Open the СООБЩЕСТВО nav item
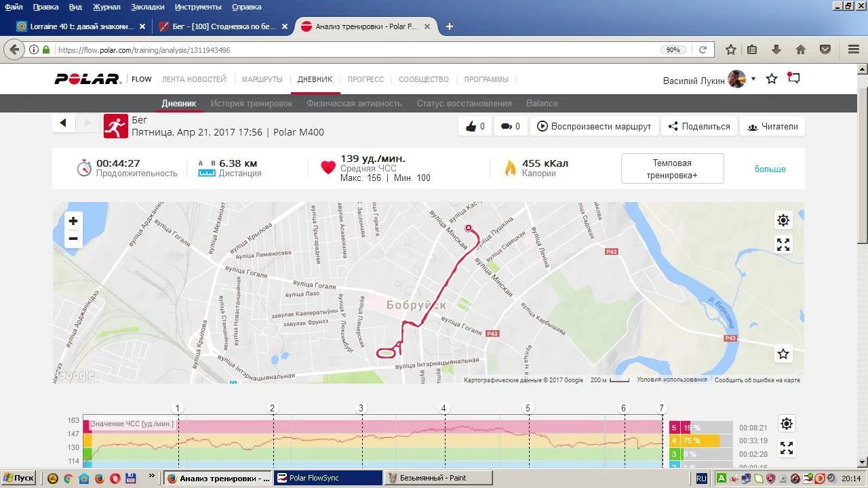868x488 pixels. (424, 79)
